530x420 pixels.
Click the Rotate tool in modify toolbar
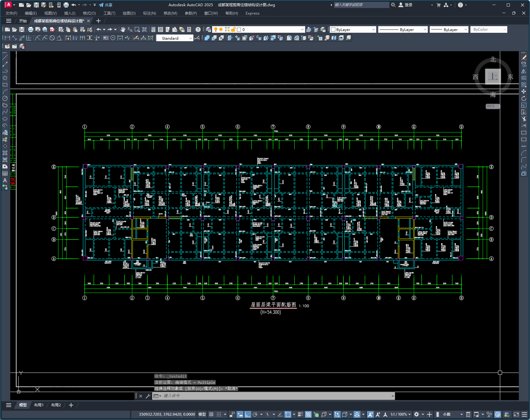[524, 98]
